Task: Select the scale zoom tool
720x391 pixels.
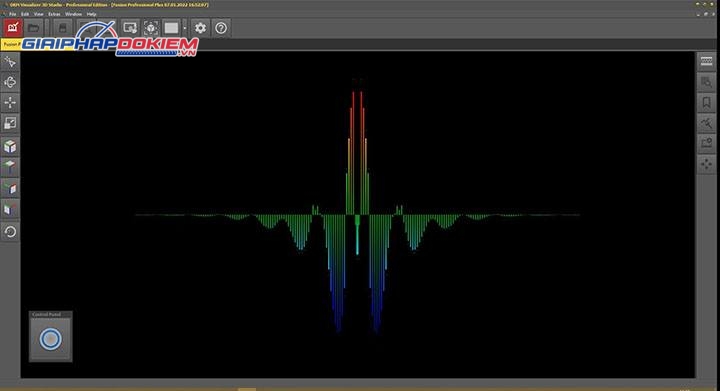Action: coord(10,123)
